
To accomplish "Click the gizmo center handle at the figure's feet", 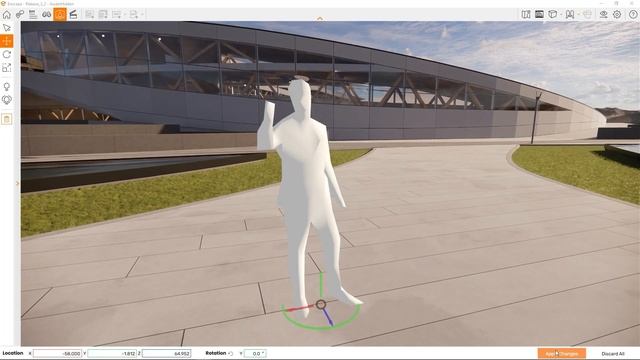I will [x=321, y=304].
